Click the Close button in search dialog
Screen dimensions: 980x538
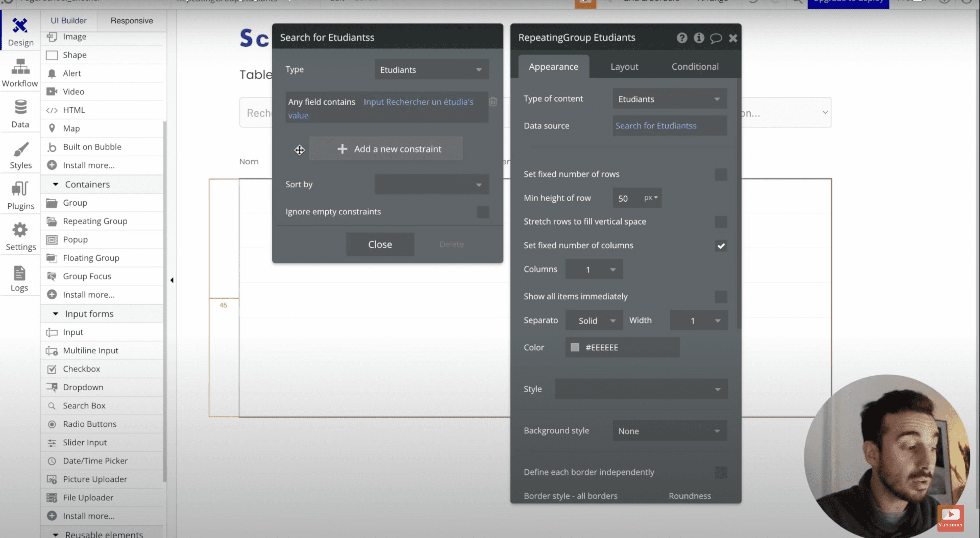coord(380,244)
